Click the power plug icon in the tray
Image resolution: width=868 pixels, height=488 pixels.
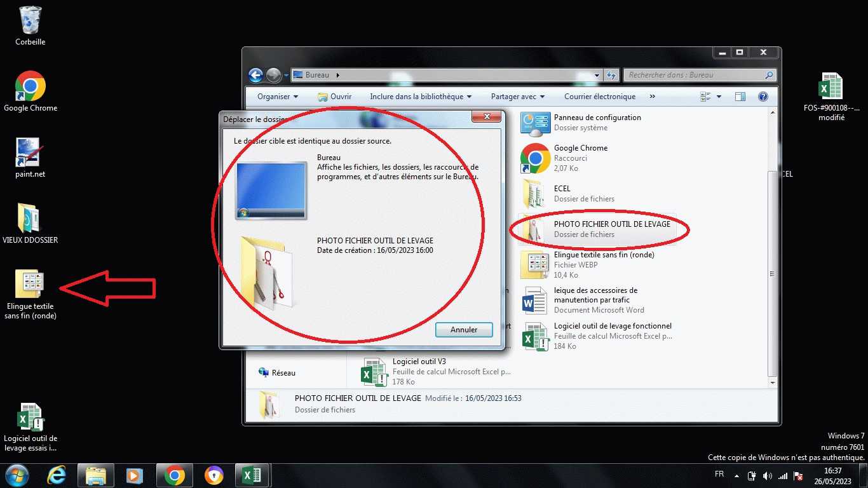752,475
